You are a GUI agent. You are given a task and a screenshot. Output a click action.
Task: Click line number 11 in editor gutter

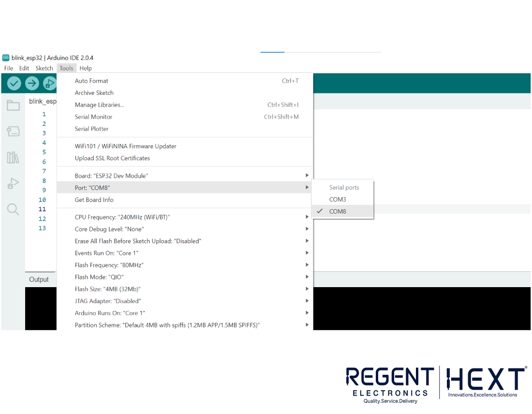pyautogui.click(x=43, y=209)
